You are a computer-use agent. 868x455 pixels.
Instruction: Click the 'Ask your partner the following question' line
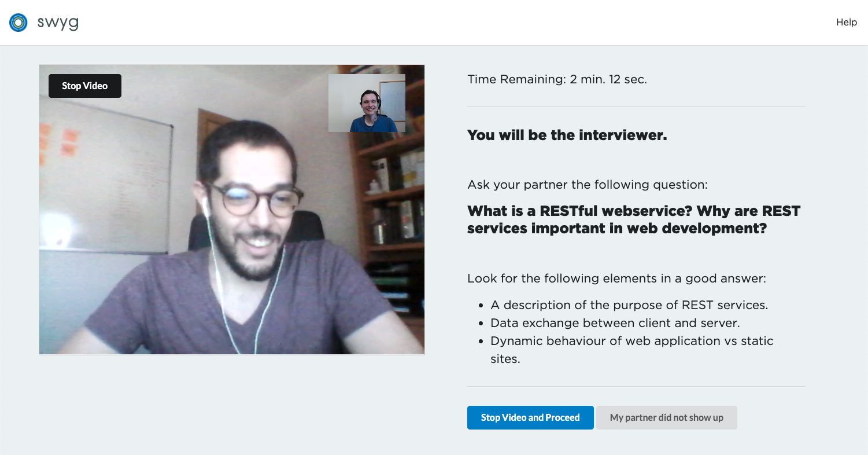(x=588, y=185)
